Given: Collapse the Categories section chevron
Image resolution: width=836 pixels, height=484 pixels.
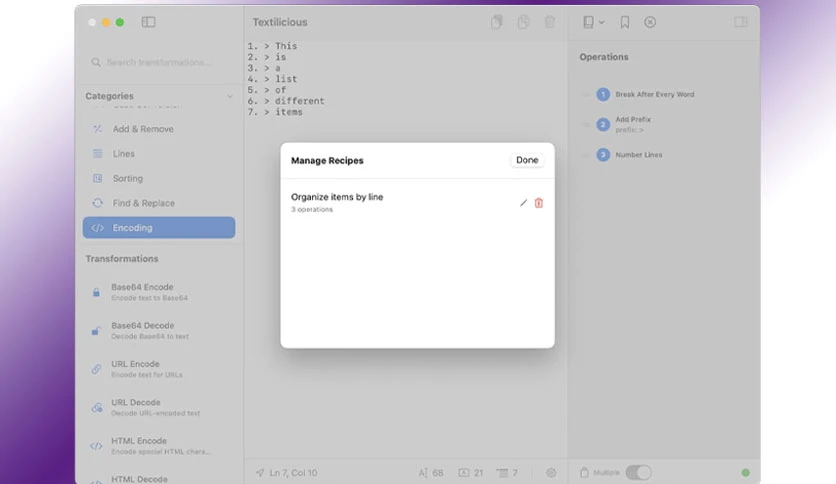Looking at the screenshot, I should (230, 96).
